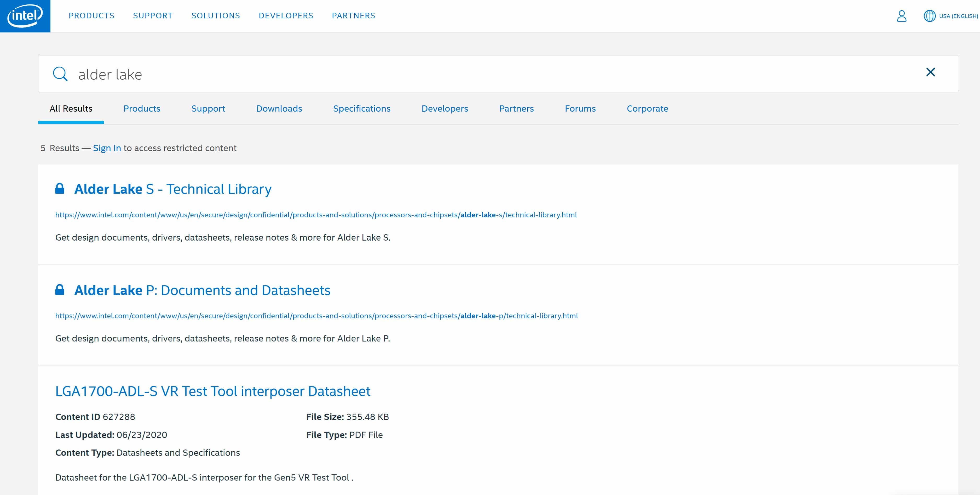The height and width of the screenshot is (495, 980).
Task: Switch to the Support results tab
Action: [x=208, y=109]
